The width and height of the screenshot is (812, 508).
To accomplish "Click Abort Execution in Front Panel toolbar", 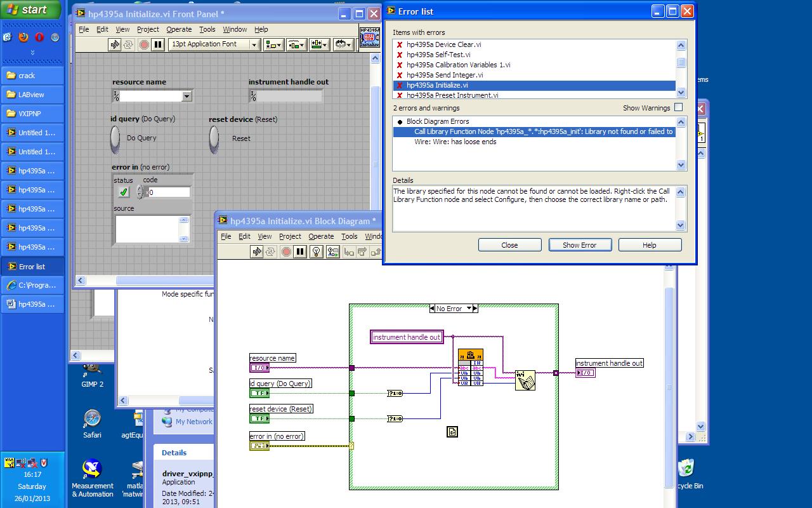I will pyautogui.click(x=144, y=44).
